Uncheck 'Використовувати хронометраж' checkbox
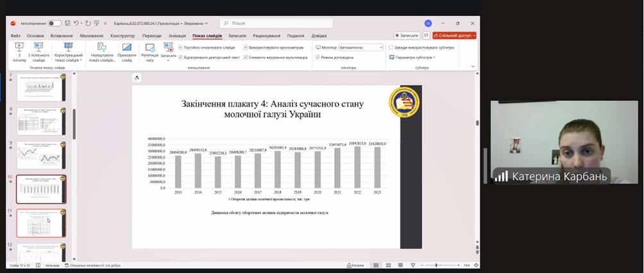This screenshot has width=644, height=273. (x=245, y=48)
